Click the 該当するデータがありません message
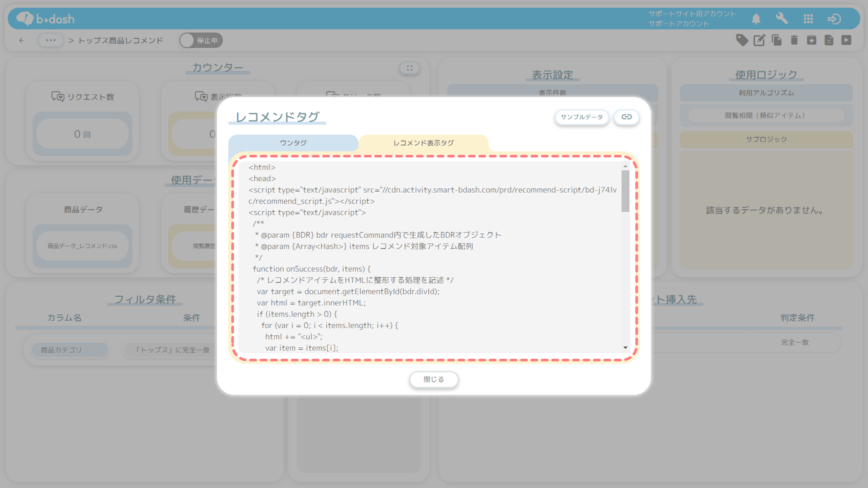Screen dimensions: 868x488 [x=765, y=210]
